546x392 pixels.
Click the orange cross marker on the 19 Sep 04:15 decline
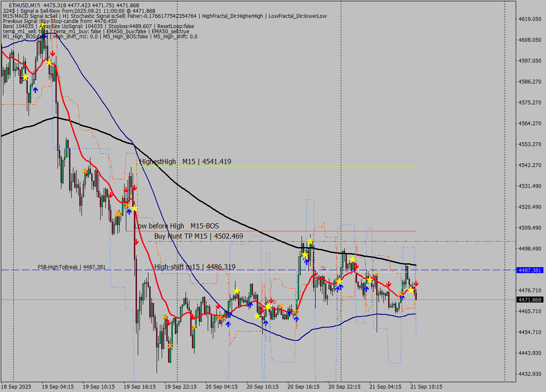(85, 171)
